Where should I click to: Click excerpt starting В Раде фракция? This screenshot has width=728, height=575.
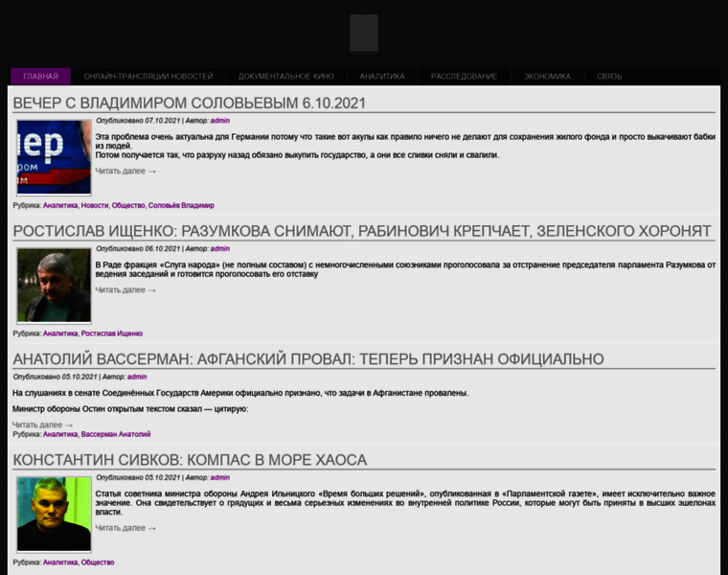405,269
